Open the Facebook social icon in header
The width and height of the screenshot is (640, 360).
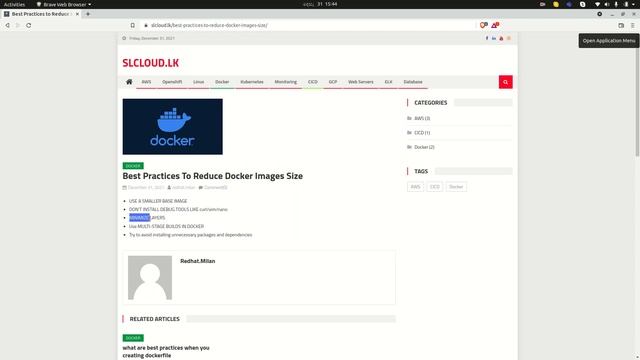click(487, 38)
